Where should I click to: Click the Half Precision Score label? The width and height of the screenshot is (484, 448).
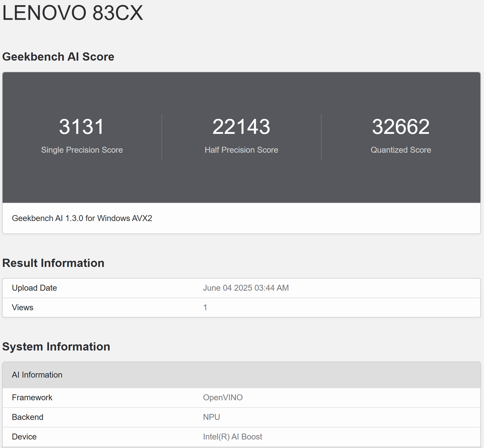pyautogui.click(x=241, y=150)
